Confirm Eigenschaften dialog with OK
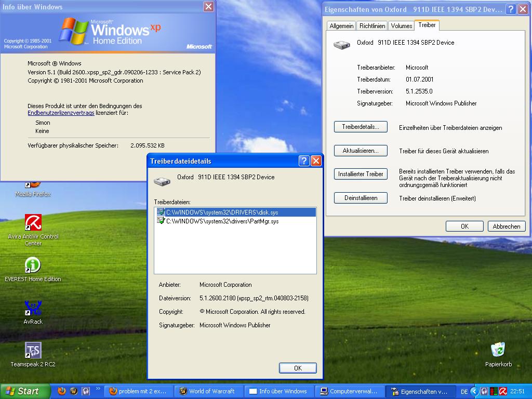 [464, 227]
